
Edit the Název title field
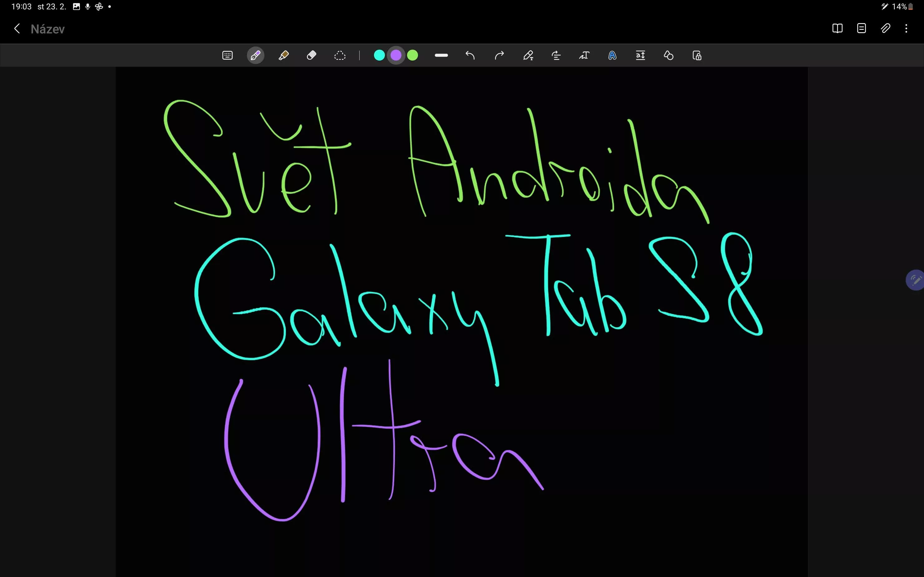(48, 29)
